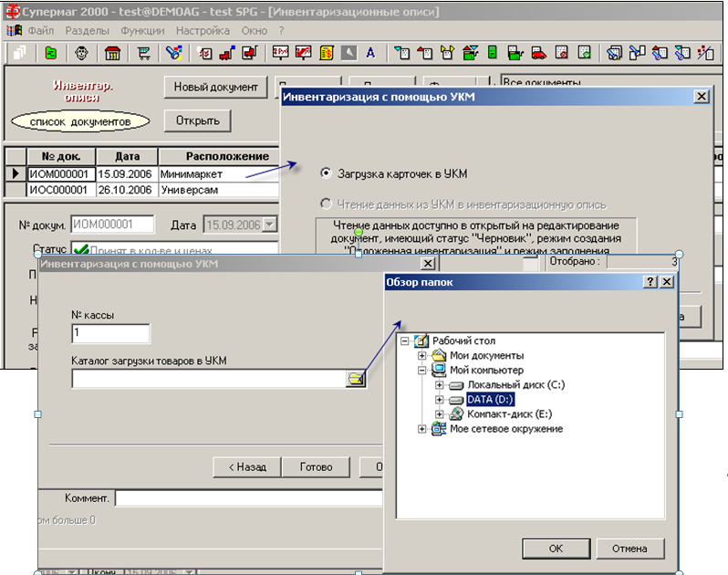
Task: Collapse the 'Мой компьютер' tree node
Action: point(421,371)
